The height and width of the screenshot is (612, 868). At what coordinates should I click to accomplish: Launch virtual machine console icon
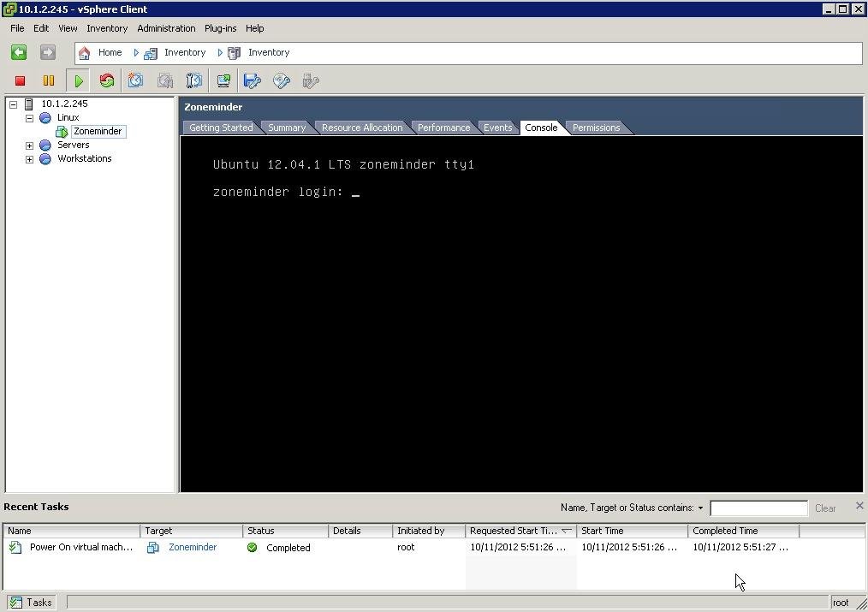click(x=223, y=80)
